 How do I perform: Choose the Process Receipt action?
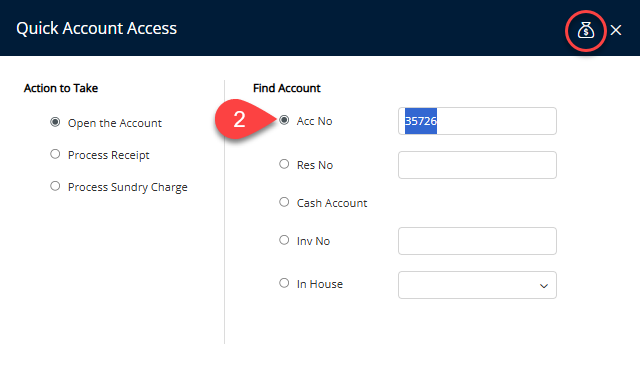point(55,154)
